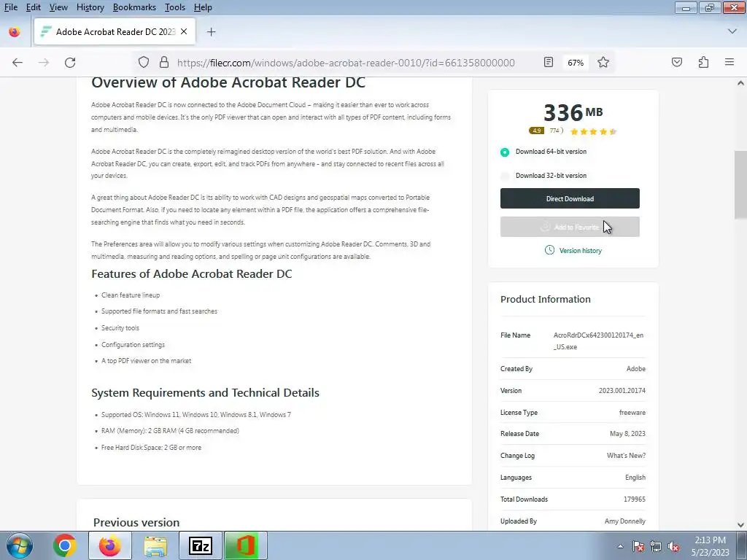The image size is (747, 560).
Task: View site security lock information
Action: 164,63
